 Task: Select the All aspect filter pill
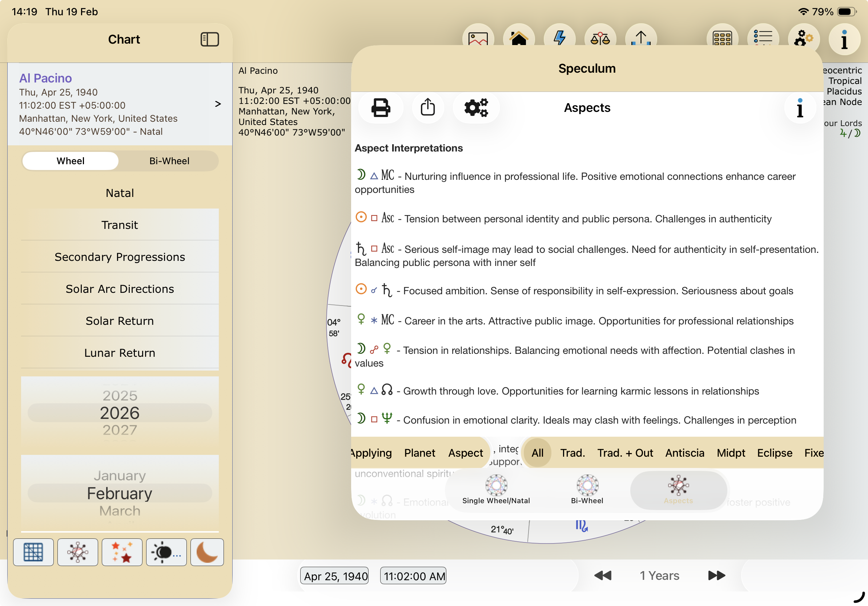pos(537,453)
